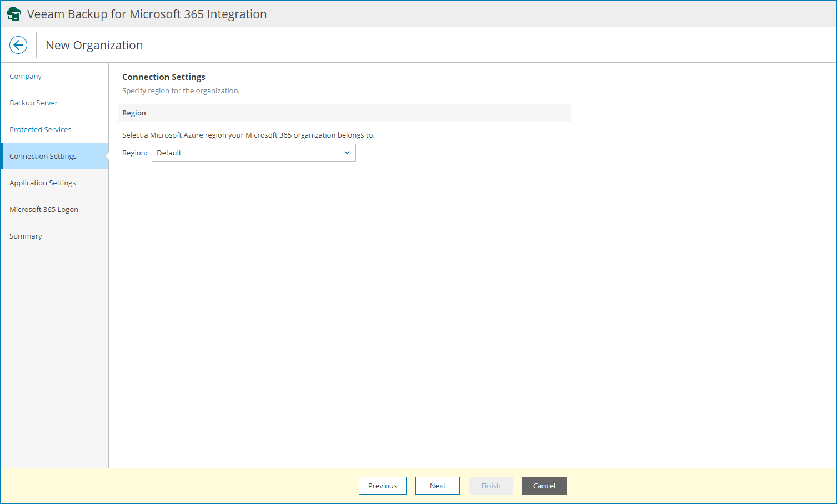Click the 'Region:' field label
The height and width of the screenshot is (504, 837).
134,153
